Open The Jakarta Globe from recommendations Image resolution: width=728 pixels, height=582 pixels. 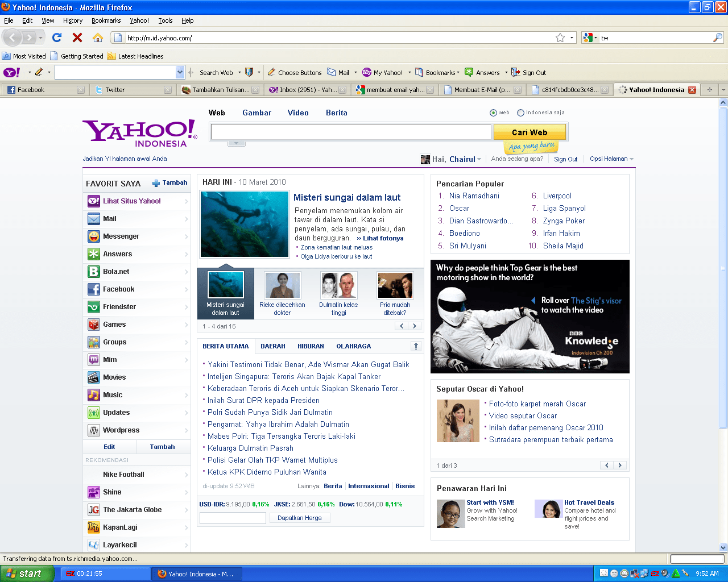(136, 510)
